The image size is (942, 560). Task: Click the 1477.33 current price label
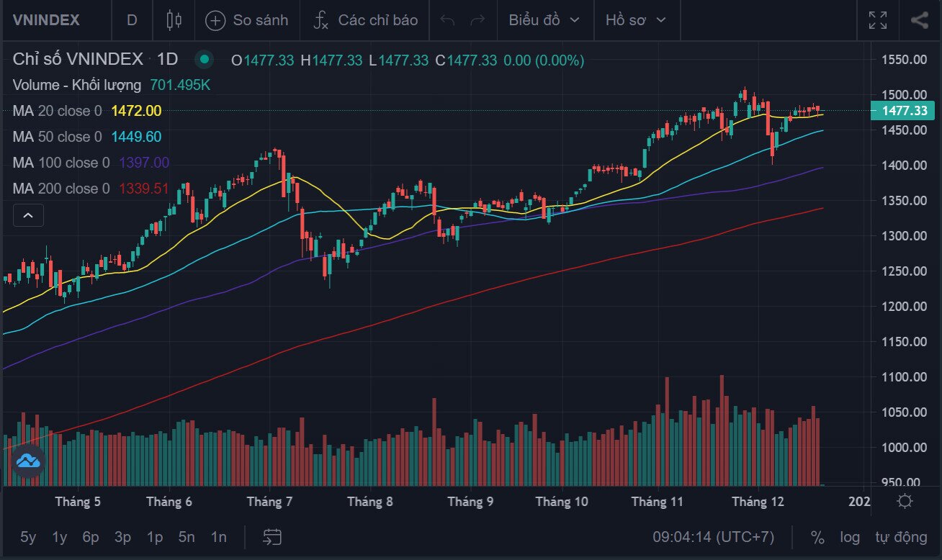coord(902,111)
